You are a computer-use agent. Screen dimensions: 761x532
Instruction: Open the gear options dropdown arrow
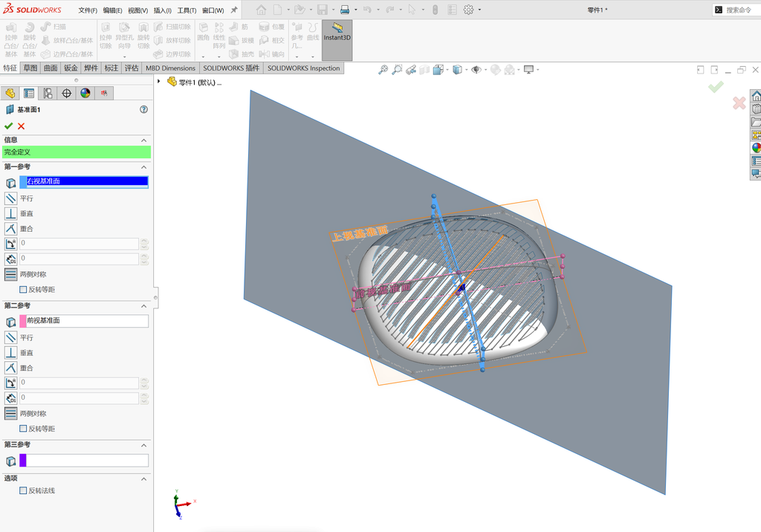coord(479,10)
